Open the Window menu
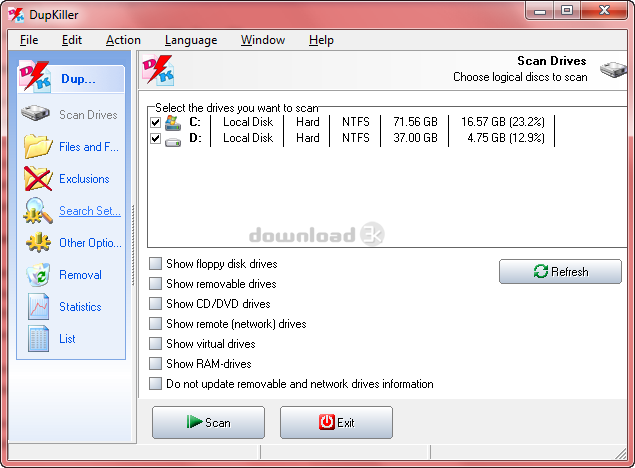The image size is (635, 468). (x=263, y=40)
